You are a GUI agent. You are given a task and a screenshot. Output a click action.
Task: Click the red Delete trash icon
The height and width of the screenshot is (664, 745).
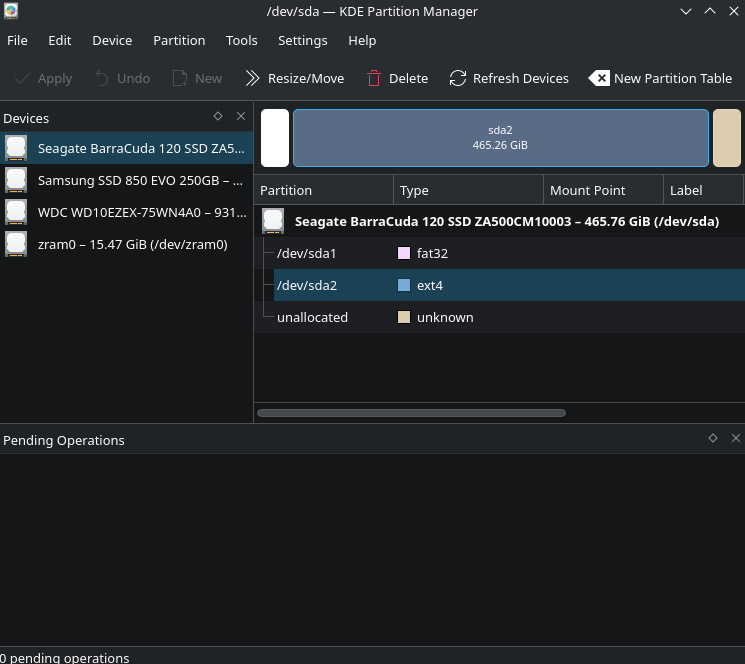coord(374,78)
